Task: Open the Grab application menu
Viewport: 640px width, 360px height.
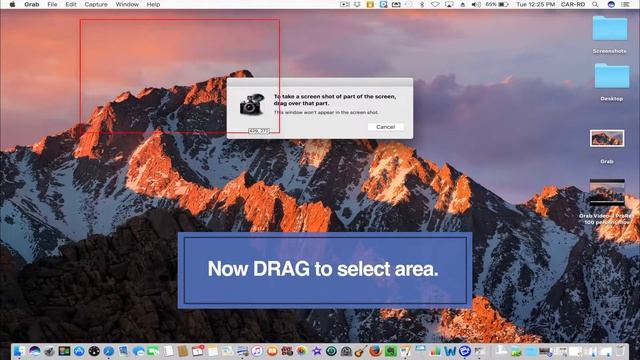Action: click(31, 4)
